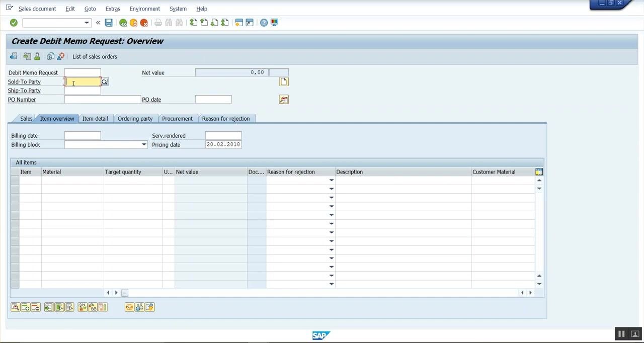The height and width of the screenshot is (343, 644).
Task: Open the table column settings icon
Action: [x=539, y=172]
